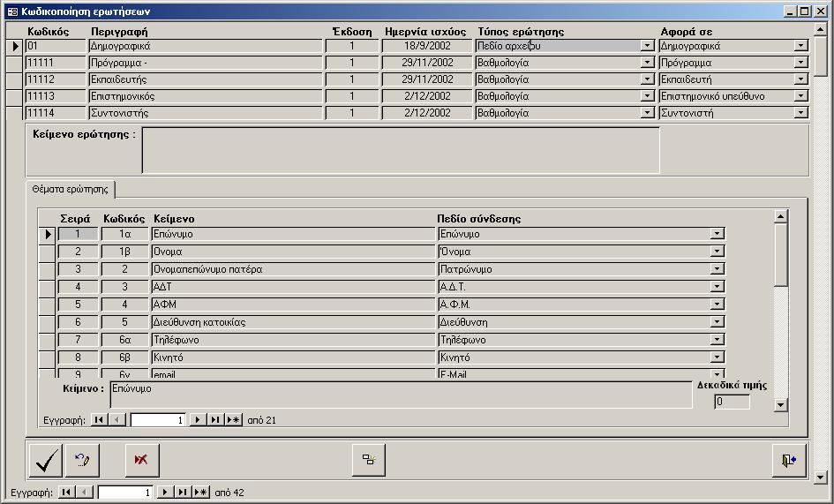Click main record number box in navigator
The width and height of the screenshot is (834, 504).
click(125, 493)
